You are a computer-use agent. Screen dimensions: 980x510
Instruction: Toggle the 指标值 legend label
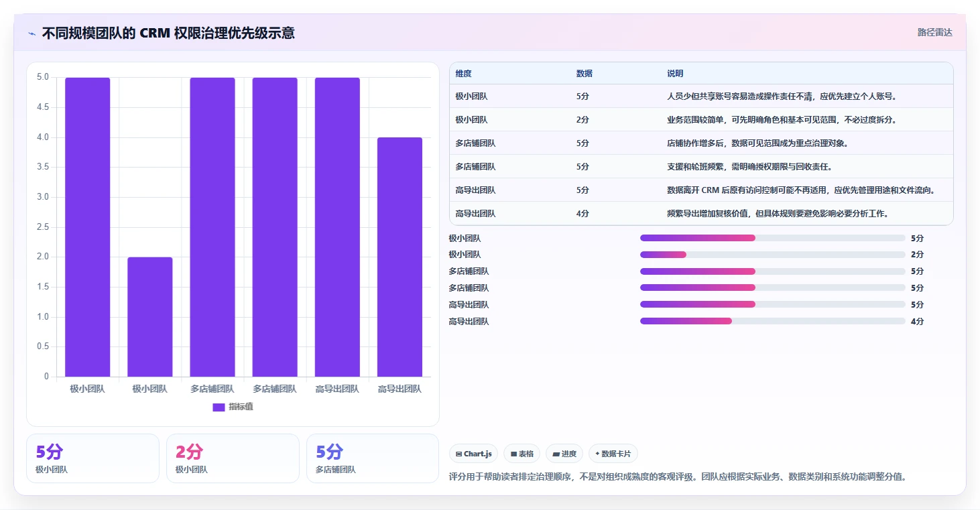(x=241, y=407)
